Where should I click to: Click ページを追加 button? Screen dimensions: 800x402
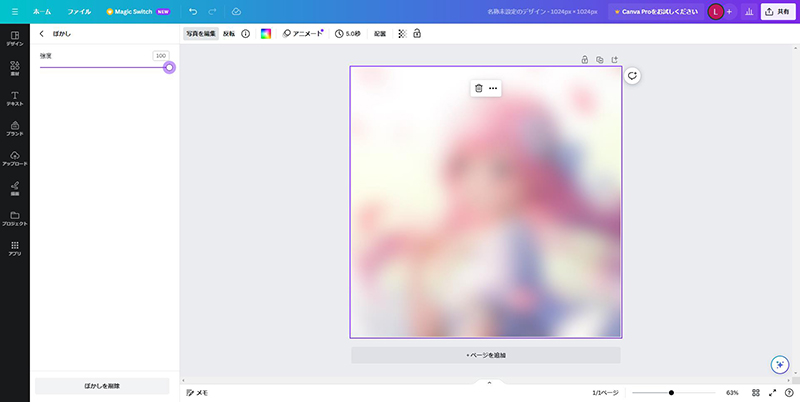(x=486, y=355)
